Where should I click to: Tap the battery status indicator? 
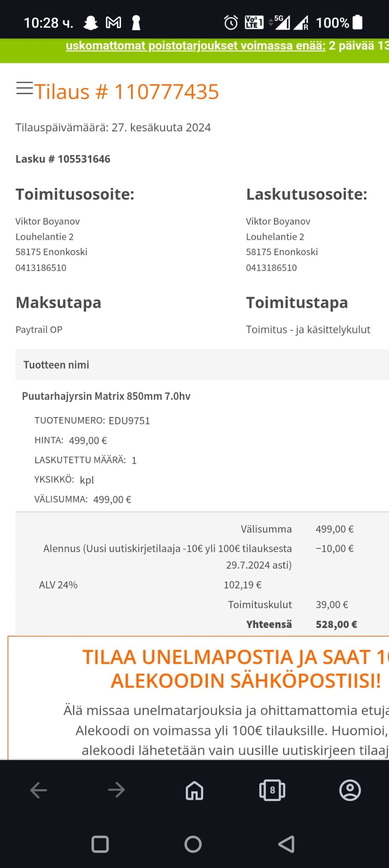(358, 22)
